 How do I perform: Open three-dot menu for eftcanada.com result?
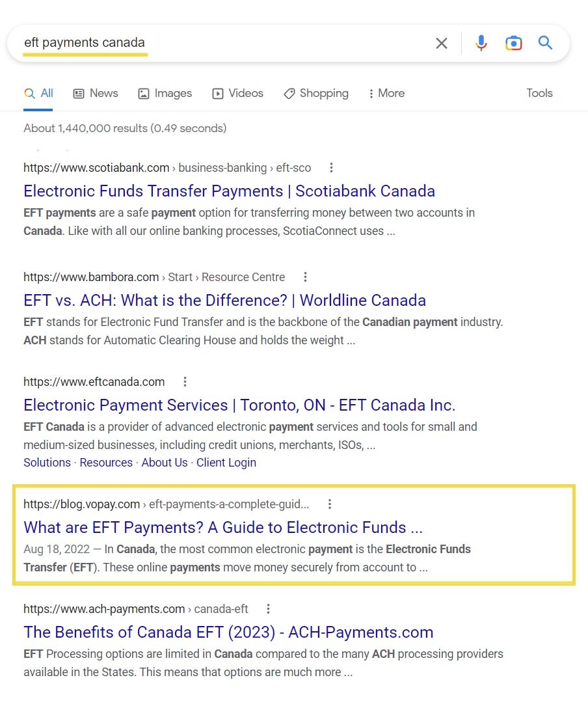coord(185,382)
